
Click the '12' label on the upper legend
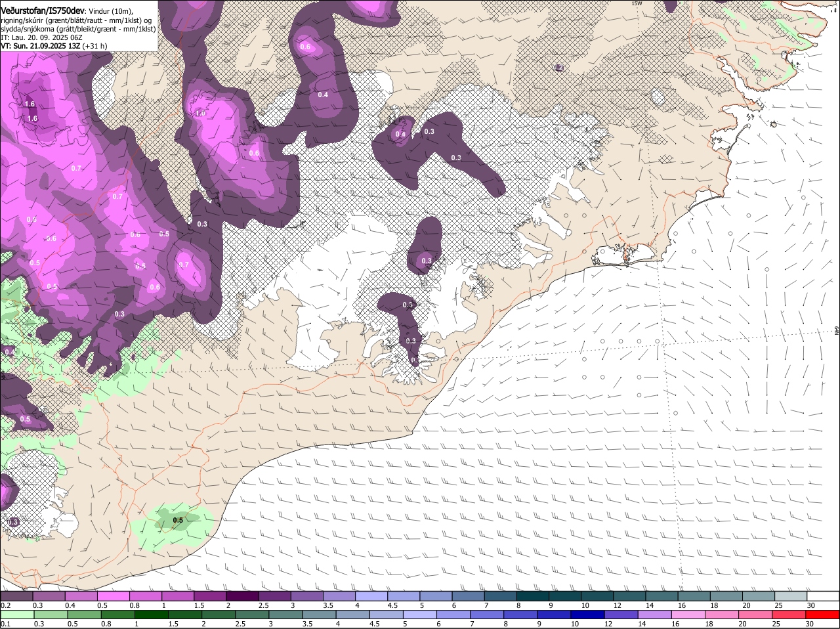[616, 605]
